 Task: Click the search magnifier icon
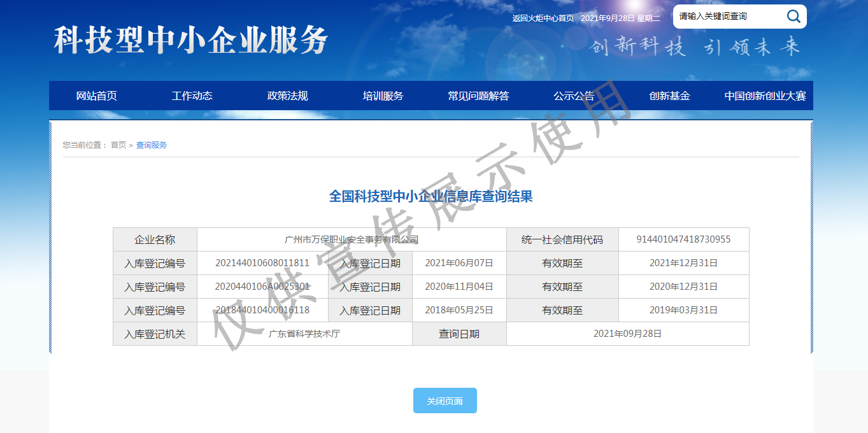[x=793, y=16]
